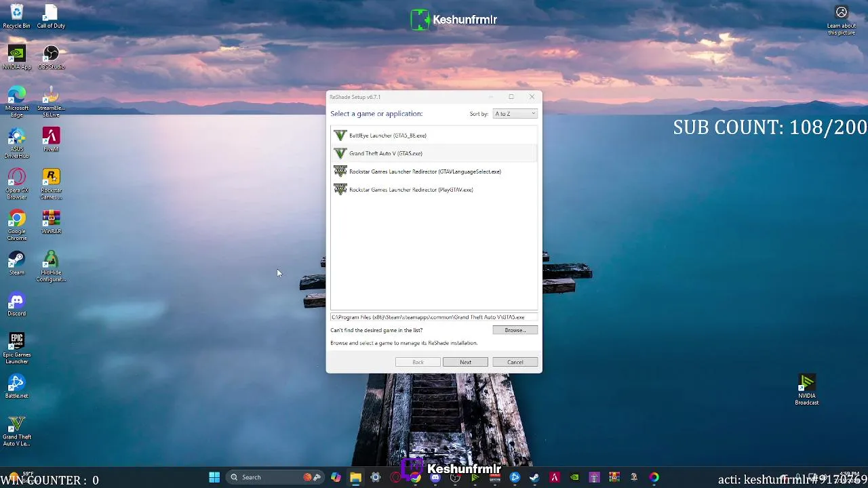
Task: Select Steam desktop icon
Action: [16, 263]
